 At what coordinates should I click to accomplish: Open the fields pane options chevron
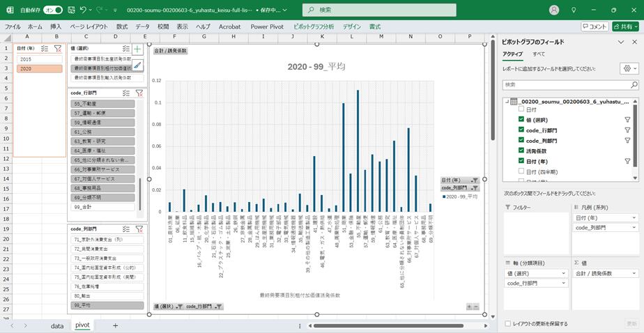tap(621, 42)
